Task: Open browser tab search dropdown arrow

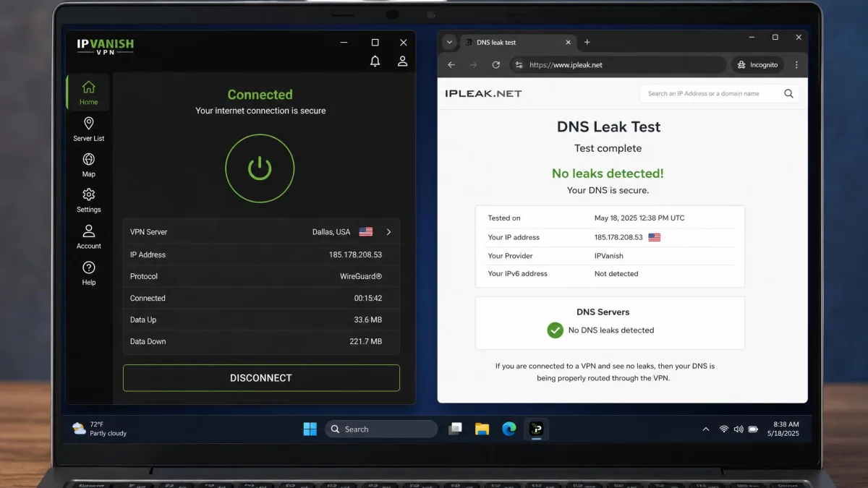Action: (449, 42)
